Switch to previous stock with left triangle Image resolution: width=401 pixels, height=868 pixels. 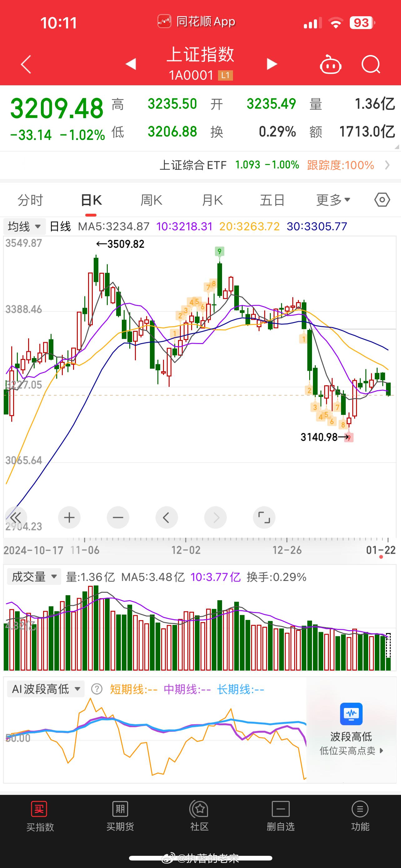point(130,64)
